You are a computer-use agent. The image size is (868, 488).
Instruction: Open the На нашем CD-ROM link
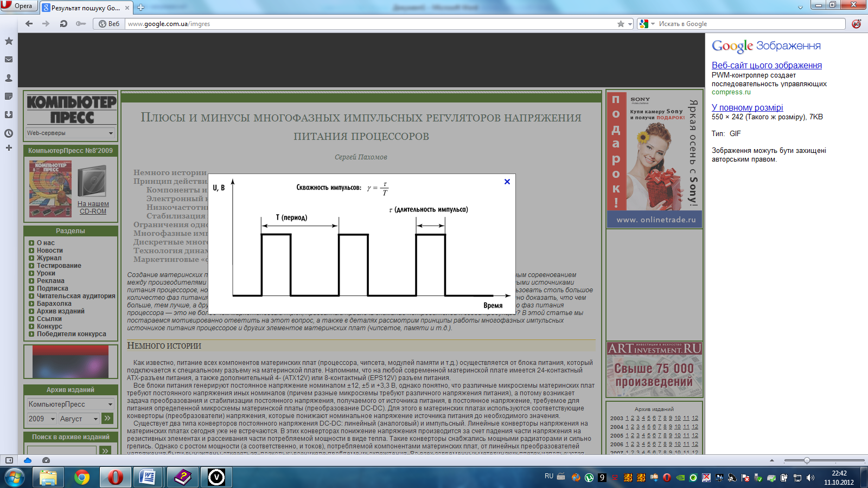[93, 208]
